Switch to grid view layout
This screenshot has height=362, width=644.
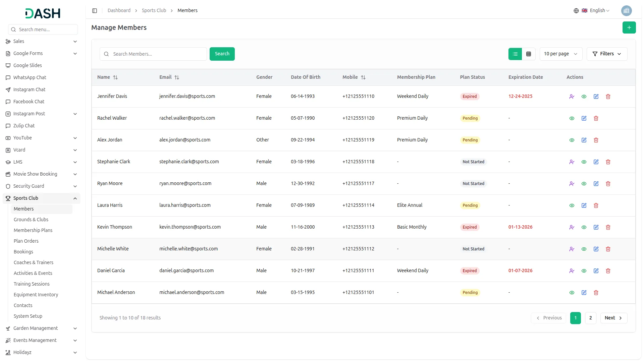[x=528, y=54]
